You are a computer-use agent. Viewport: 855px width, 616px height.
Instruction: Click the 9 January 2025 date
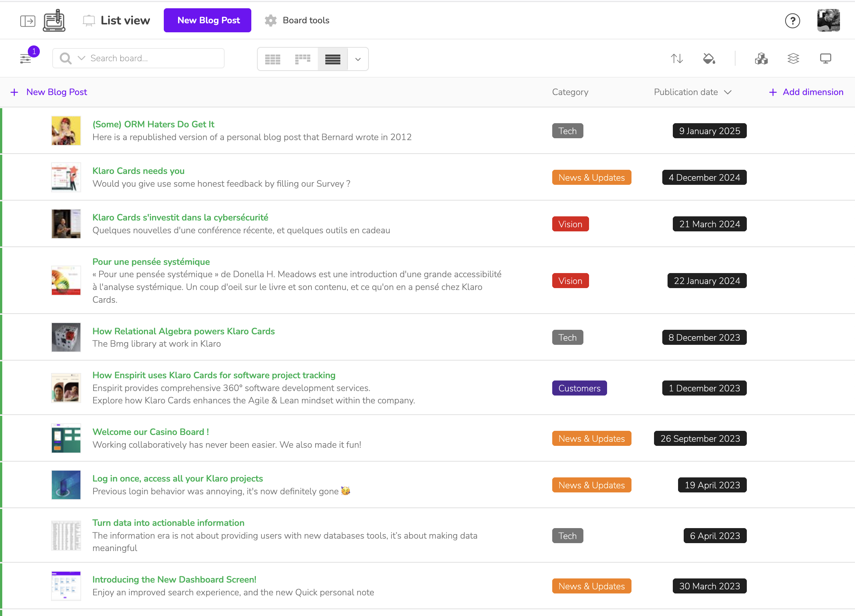[710, 131]
